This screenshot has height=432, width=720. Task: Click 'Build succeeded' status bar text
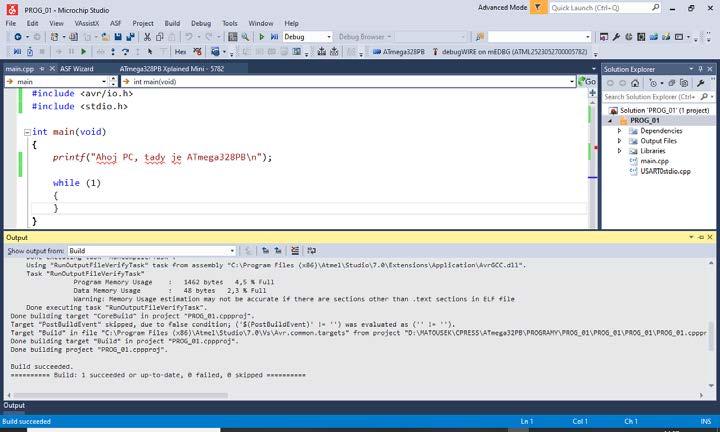point(26,421)
